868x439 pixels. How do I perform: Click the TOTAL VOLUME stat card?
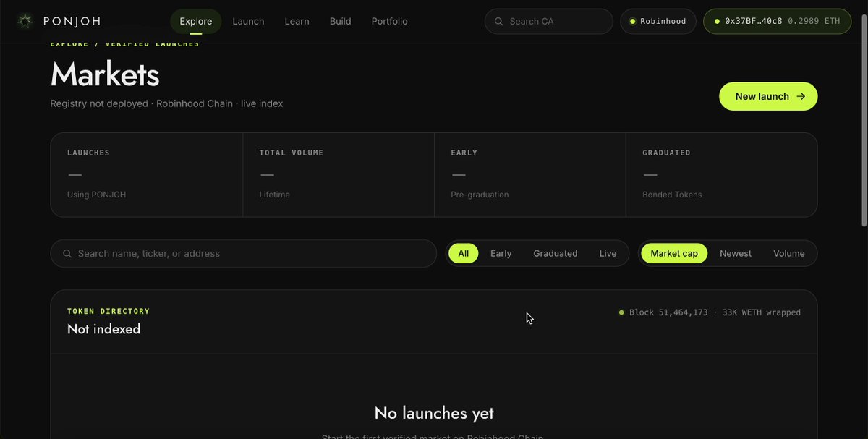click(x=339, y=175)
